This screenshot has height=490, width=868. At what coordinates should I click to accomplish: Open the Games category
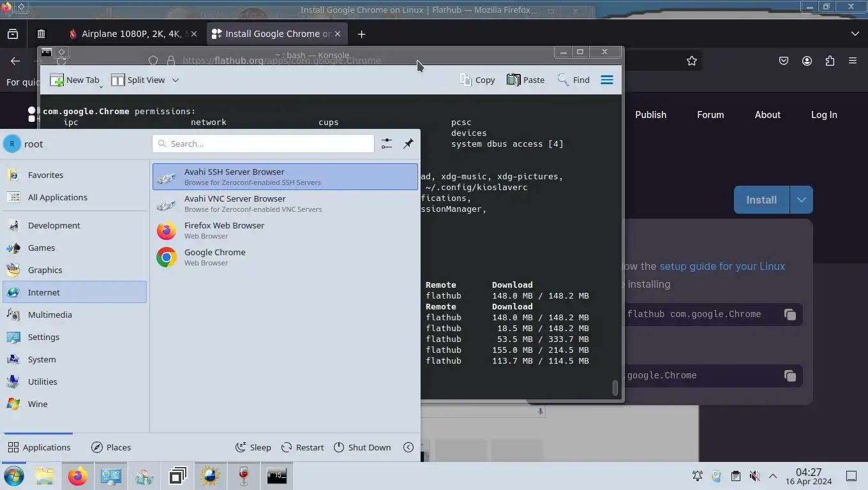coord(75,248)
